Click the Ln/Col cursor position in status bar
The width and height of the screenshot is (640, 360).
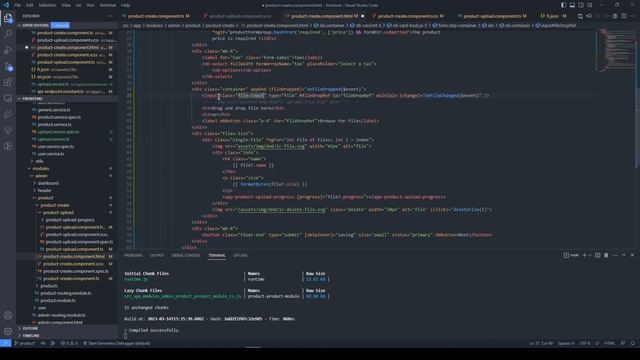(x=541, y=343)
